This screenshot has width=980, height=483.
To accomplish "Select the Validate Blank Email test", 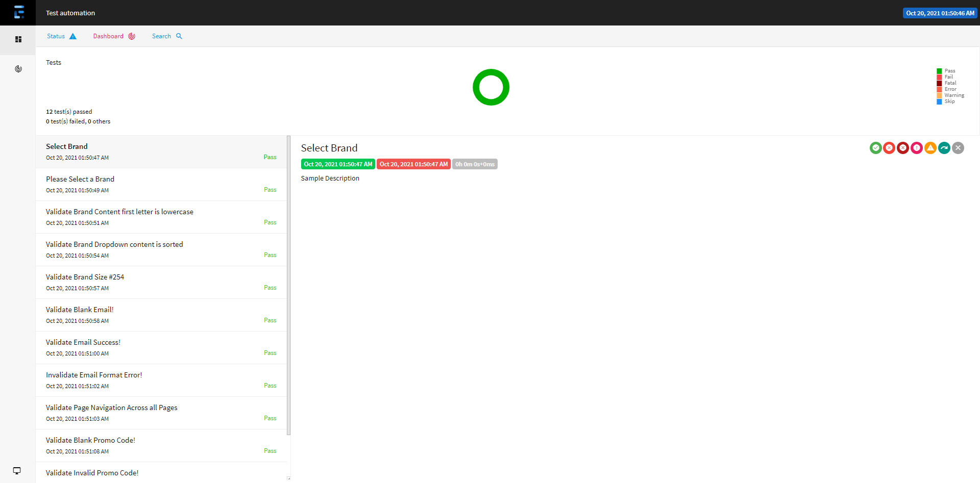I will pyautogui.click(x=153, y=315).
